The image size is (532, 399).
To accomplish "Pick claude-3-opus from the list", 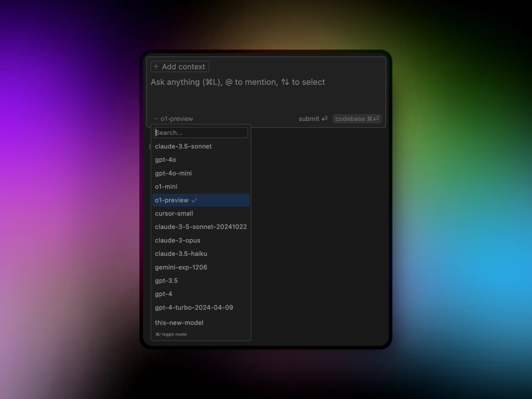I will click(x=201, y=241).
